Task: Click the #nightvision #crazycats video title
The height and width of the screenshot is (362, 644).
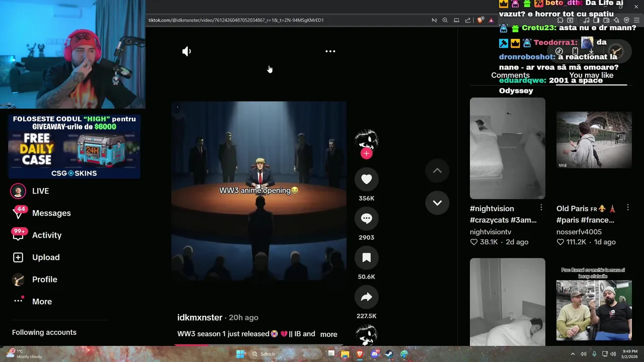Action: click(x=503, y=214)
